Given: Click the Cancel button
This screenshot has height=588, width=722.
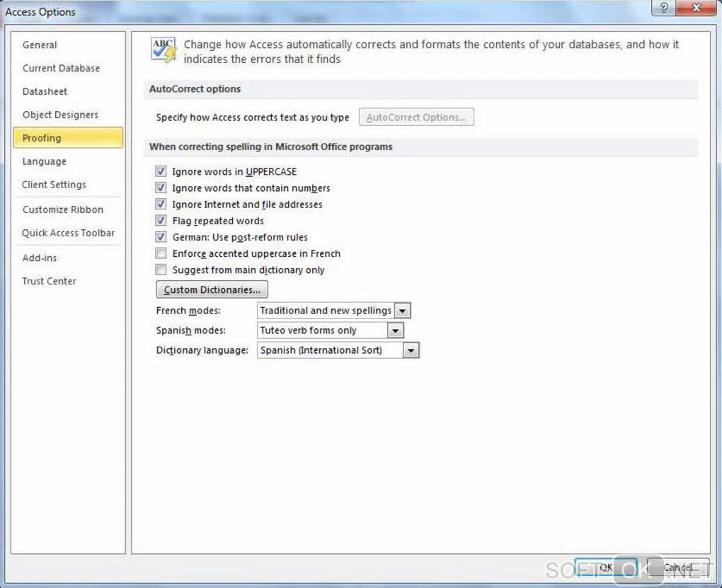Looking at the screenshot, I should point(678,567).
